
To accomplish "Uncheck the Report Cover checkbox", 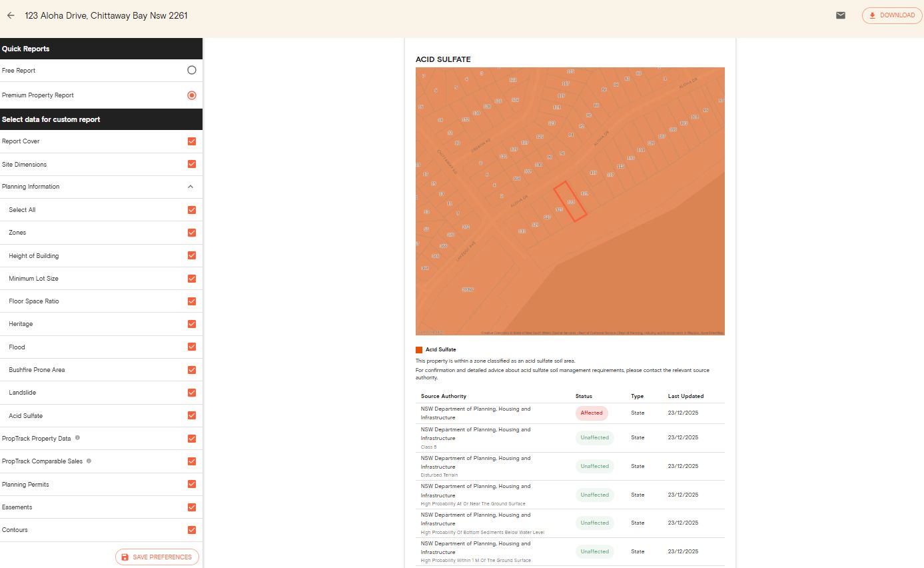I will (x=192, y=141).
